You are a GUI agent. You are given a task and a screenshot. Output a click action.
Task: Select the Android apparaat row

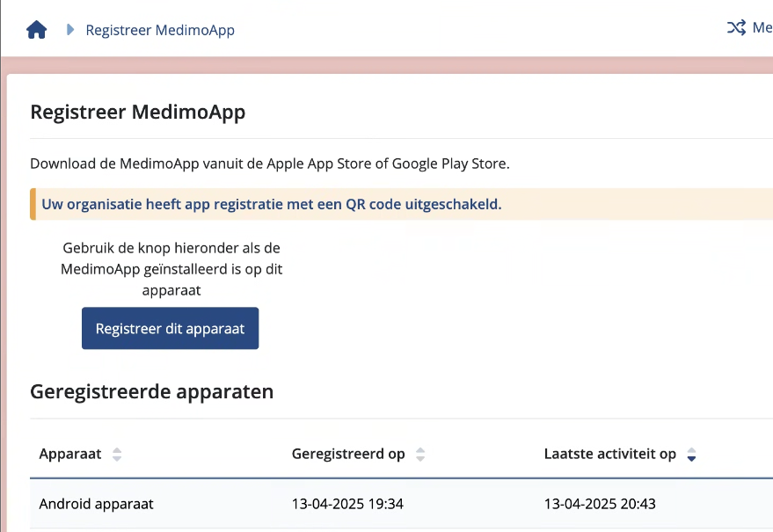point(97,504)
